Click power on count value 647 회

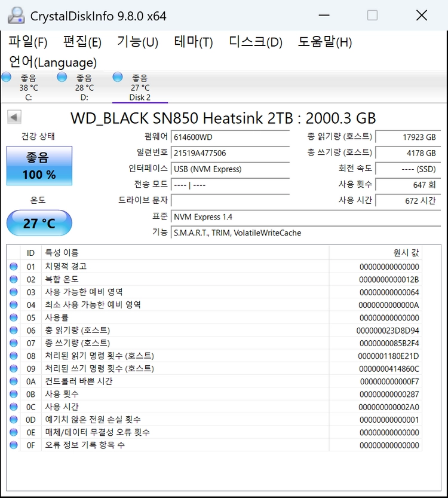408,185
